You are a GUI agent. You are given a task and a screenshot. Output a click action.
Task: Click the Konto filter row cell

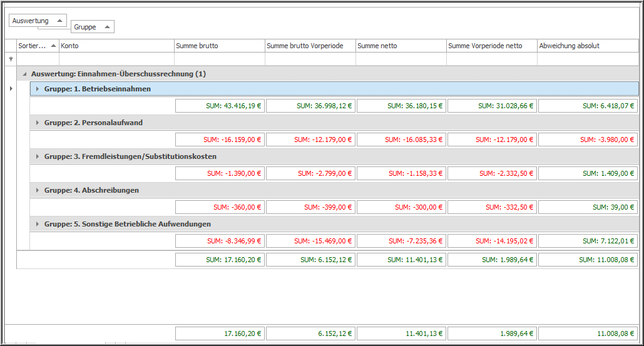point(116,59)
